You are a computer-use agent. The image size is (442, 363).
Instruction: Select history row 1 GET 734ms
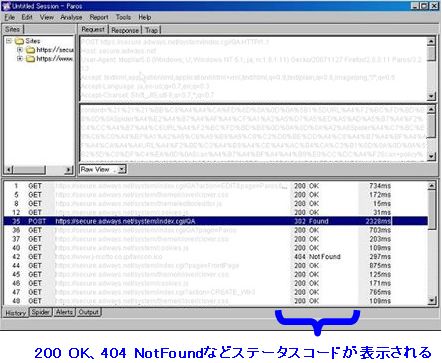(215, 186)
